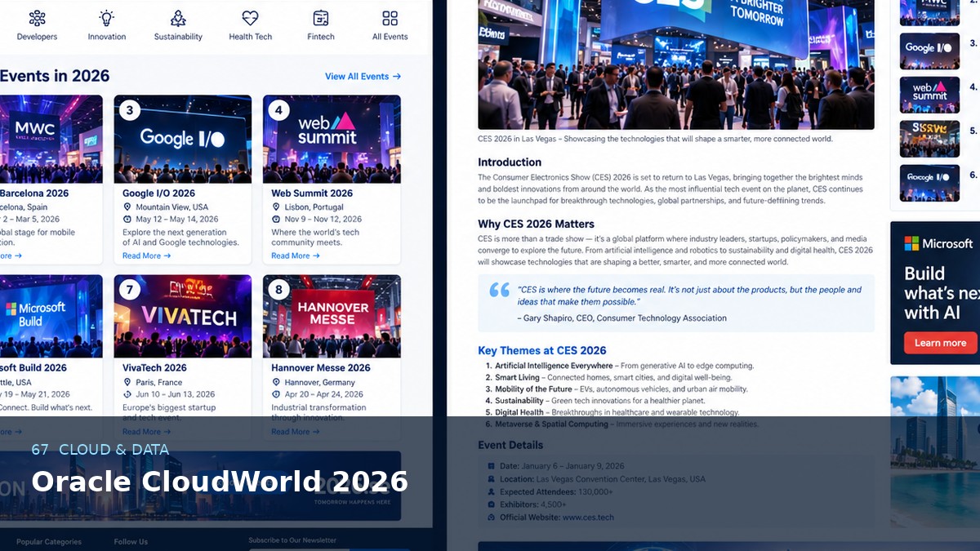Screen dimensions: 980x551
Task: Click the Microsoft logo in the ad
Action: coord(938,243)
